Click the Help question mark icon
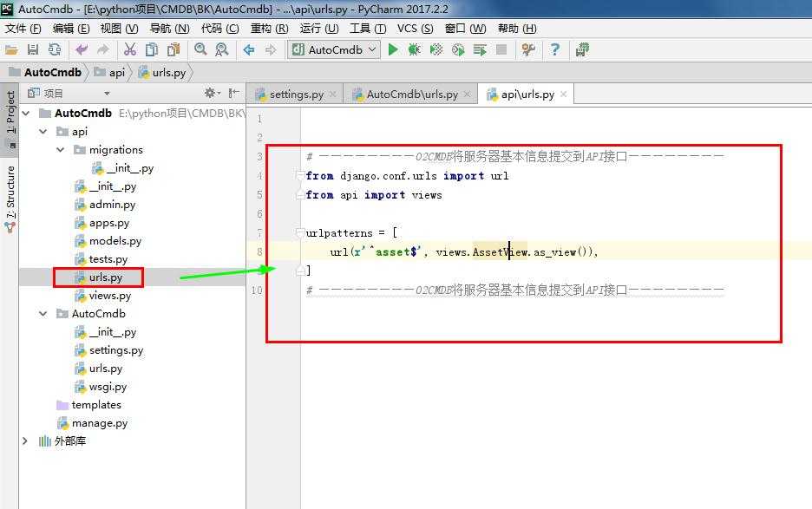This screenshot has height=509, width=812. (x=555, y=49)
